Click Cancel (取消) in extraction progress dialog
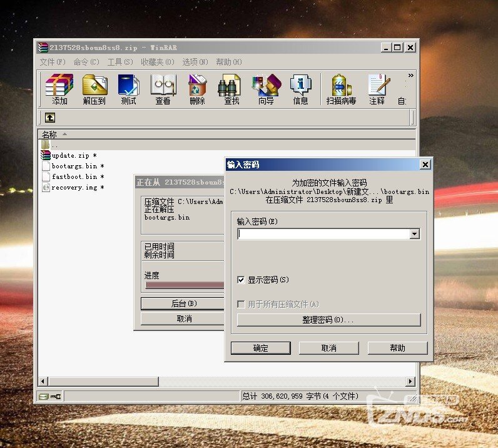498x448 pixels. [183, 319]
